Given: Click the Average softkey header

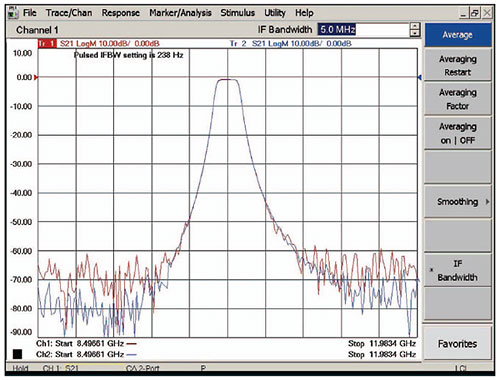Looking at the screenshot, I should 458,35.
